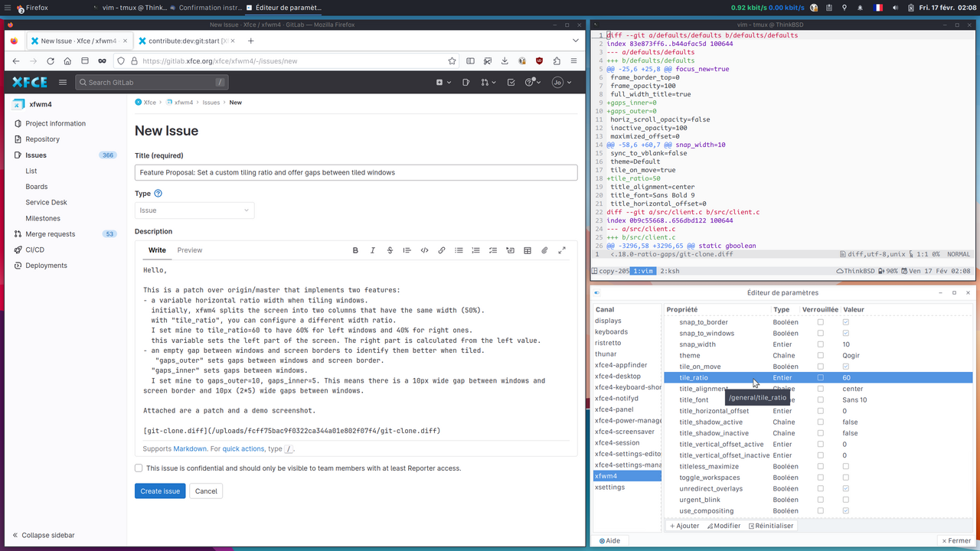
Task: Apply strikethrough in description toolbar
Action: [390, 250]
